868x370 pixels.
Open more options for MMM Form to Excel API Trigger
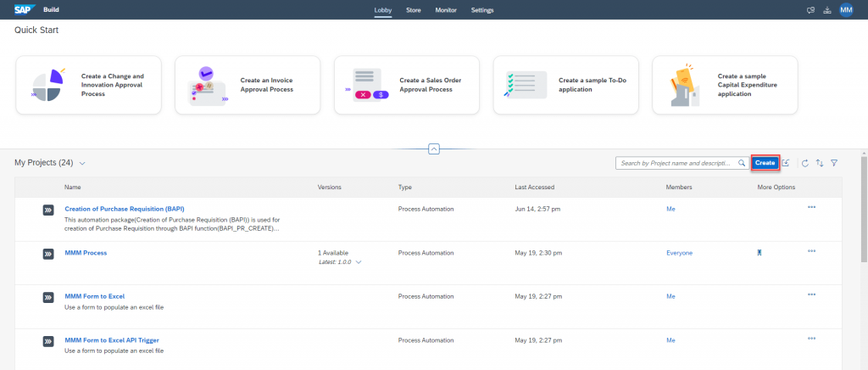click(x=811, y=338)
